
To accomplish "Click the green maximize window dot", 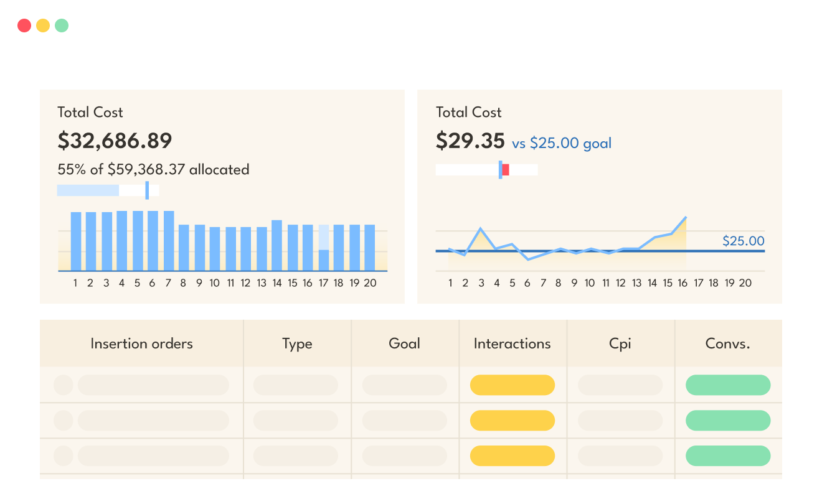I will click(62, 26).
